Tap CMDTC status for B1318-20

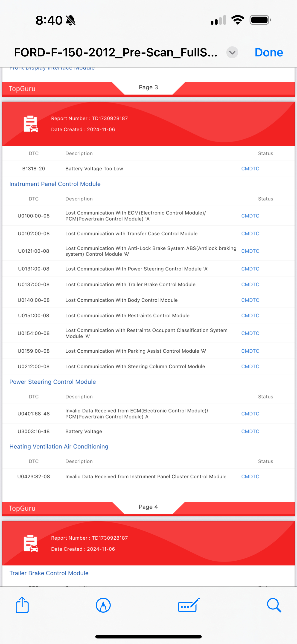[250, 169]
